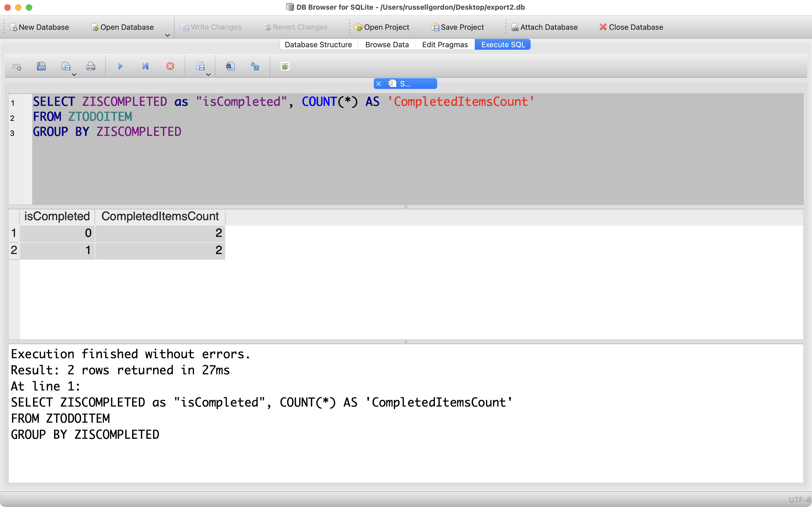812x507 pixels.
Task: Run all SQL with play icon
Action: (120, 66)
